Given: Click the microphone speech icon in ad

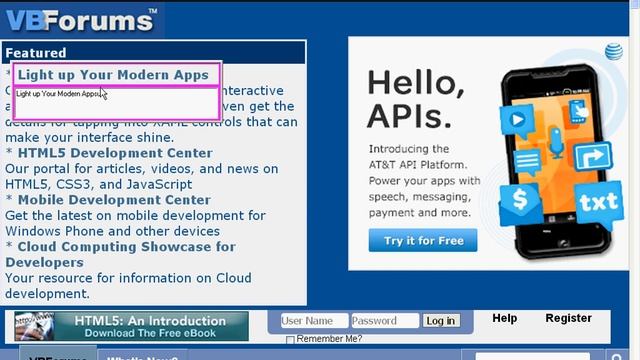Looking at the screenshot, I should click(x=556, y=142).
